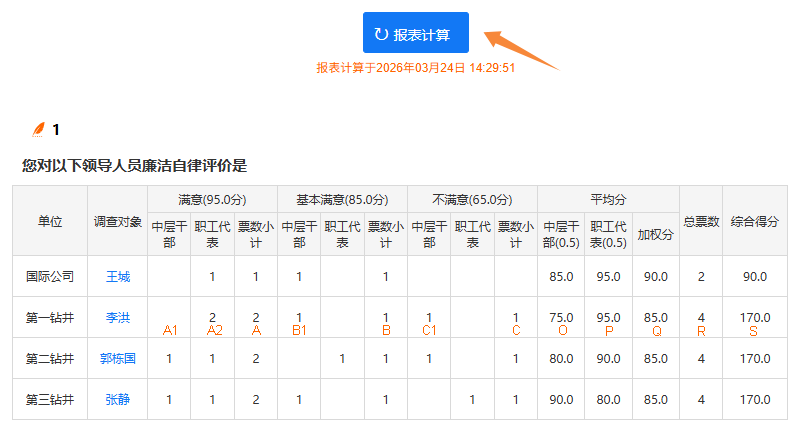
Task: Click 职工代表 subheader under 基本满意
Action: [x=342, y=234]
